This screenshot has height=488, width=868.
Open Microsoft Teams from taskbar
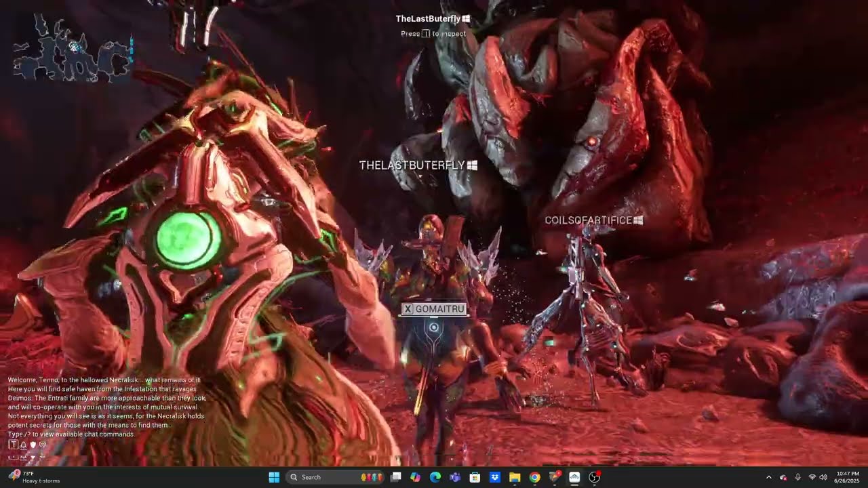point(455,477)
